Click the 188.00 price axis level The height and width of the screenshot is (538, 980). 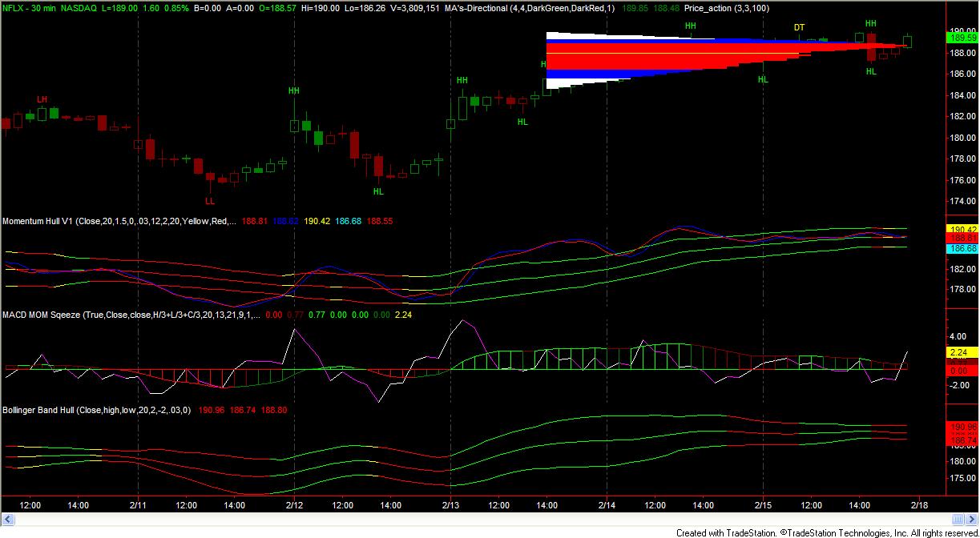pos(962,53)
